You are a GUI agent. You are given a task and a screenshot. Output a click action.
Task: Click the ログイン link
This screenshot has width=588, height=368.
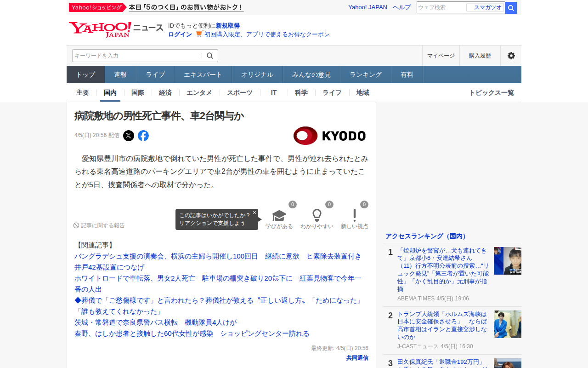coord(180,34)
